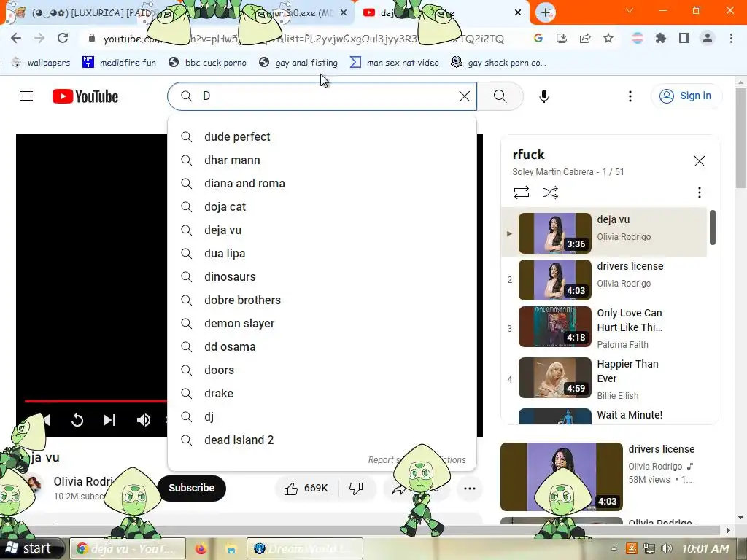Open the wallpapers bookmark
Screen dimensions: 747x560
[x=41, y=63]
